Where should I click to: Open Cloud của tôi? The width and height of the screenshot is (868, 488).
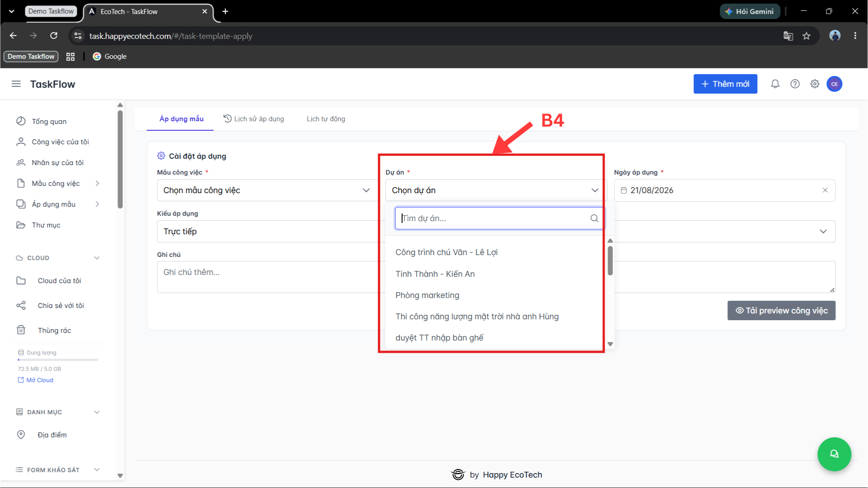click(59, 281)
